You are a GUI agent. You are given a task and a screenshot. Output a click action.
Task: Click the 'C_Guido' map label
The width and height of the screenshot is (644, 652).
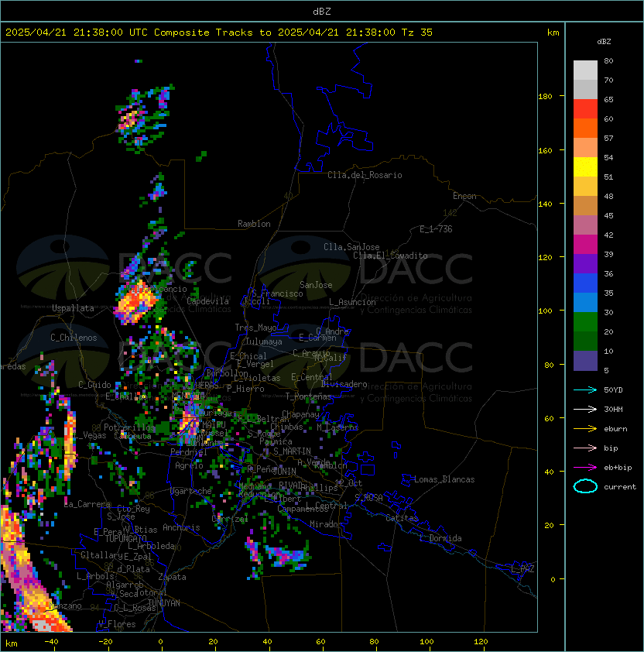pos(94,385)
